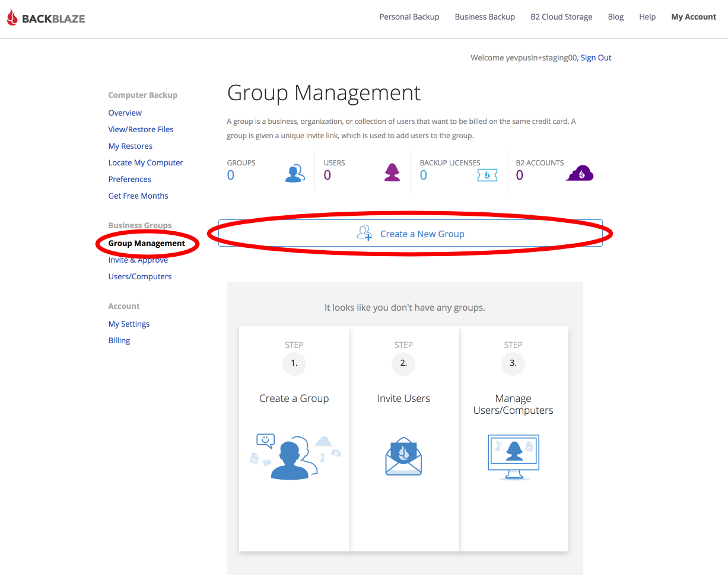Click the Invite Users envelope illustration
The height and width of the screenshot is (584, 728).
click(403, 457)
